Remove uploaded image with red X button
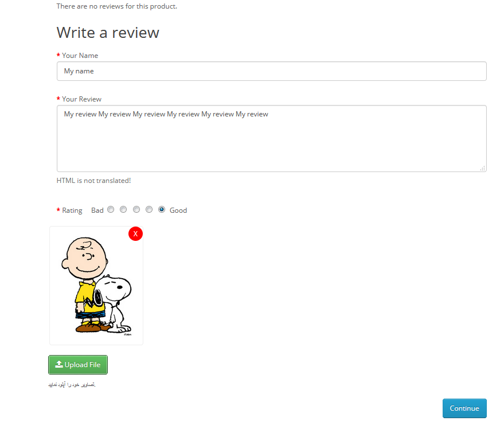Screen dimensions: 504x425 (135, 233)
